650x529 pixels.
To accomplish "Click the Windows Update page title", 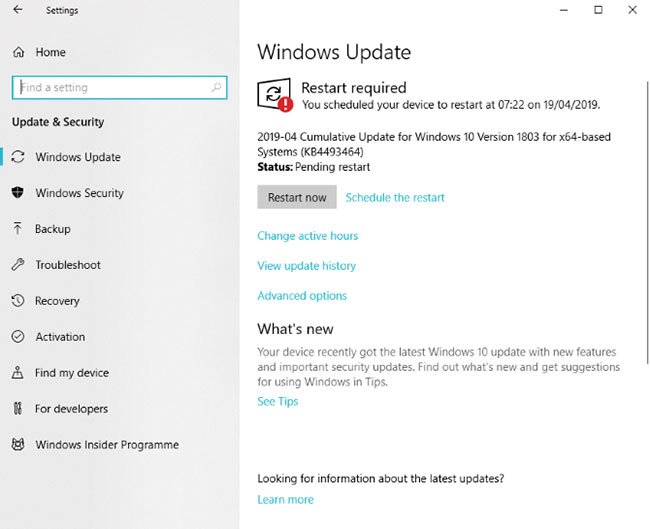I will click(x=334, y=52).
